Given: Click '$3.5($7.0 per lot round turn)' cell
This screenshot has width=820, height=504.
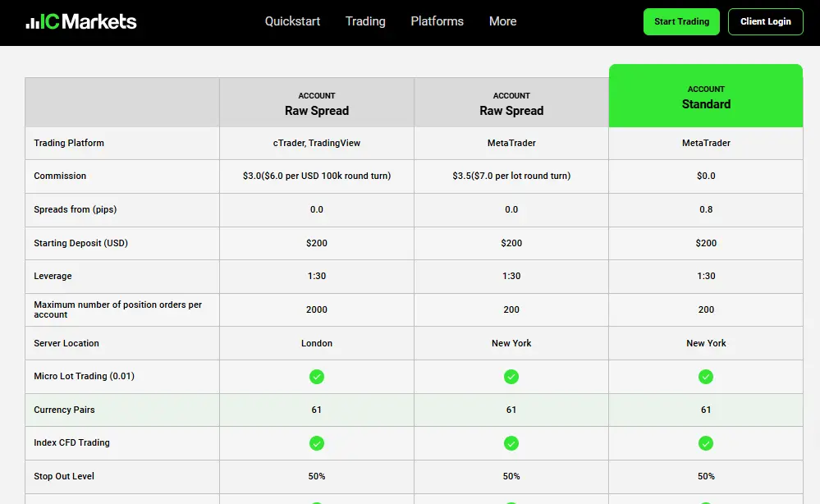Looking at the screenshot, I should click(511, 176).
